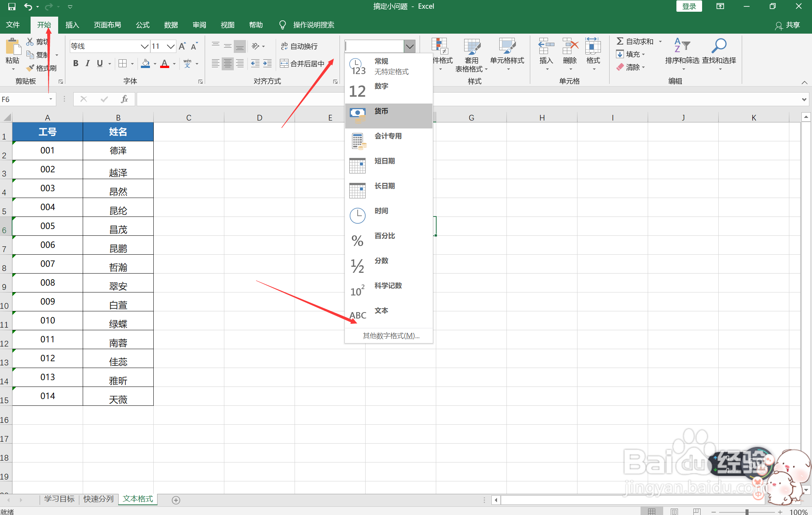The height and width of the screenshot is (515, 812).
Task: Toggle middle vertical alignment
Action: [228, 46]
